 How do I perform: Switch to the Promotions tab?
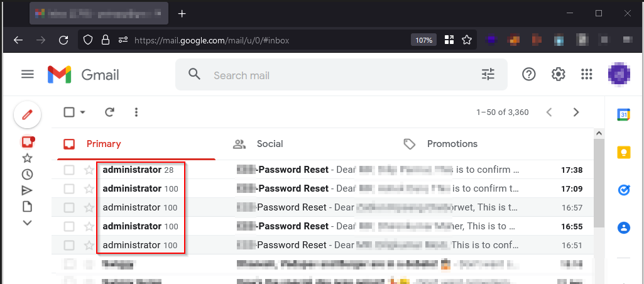(x=452, y=144)
